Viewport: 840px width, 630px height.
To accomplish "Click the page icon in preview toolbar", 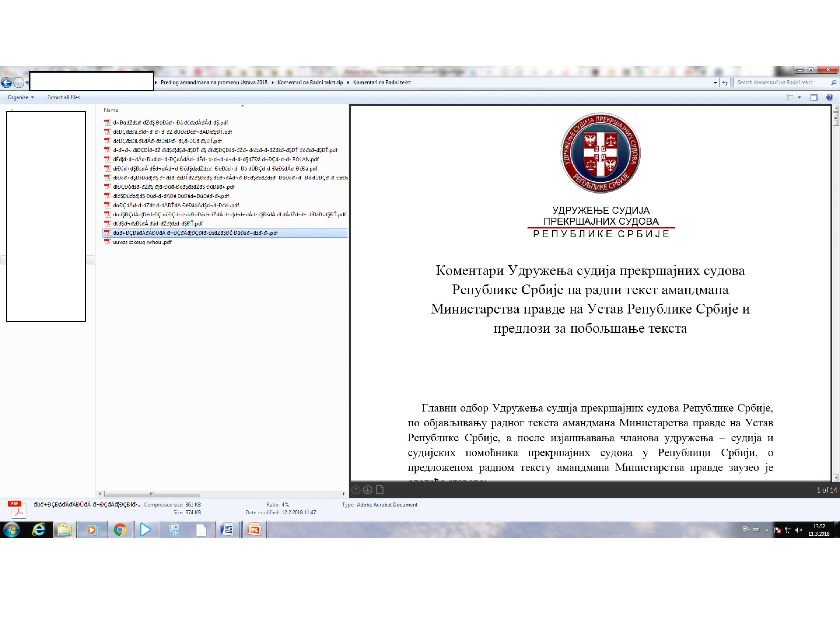I will (x=379, y=490).
